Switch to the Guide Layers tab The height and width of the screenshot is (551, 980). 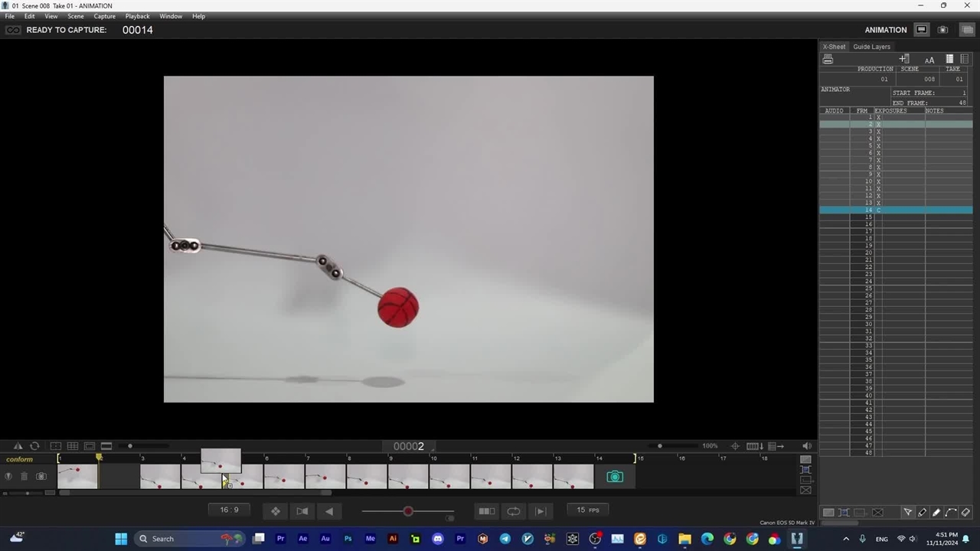click(x=871, y=47)
